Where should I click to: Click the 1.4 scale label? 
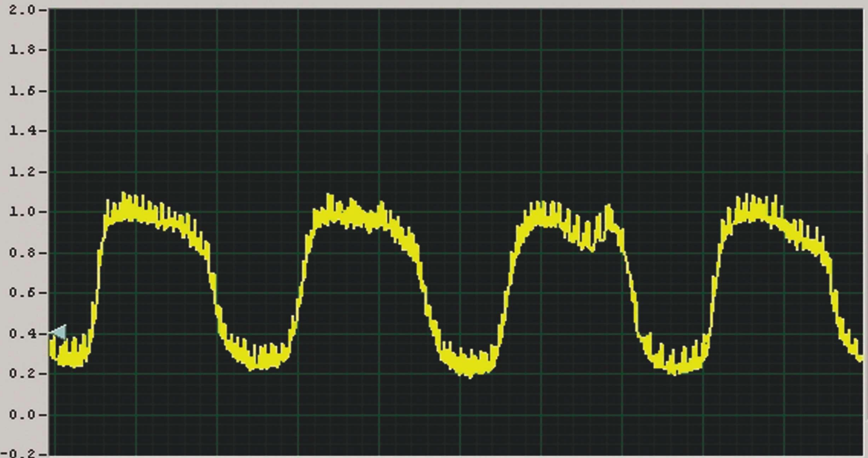coord(21,131)
